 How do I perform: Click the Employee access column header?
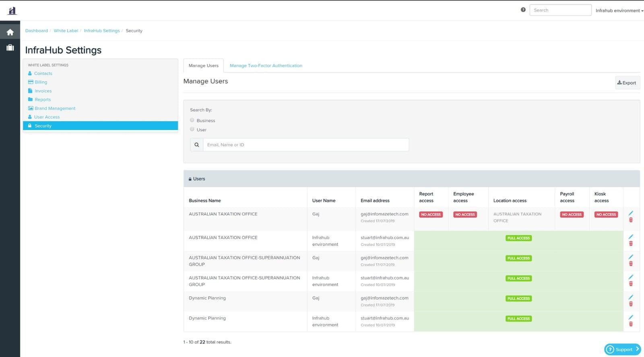[x=463, y=197]
